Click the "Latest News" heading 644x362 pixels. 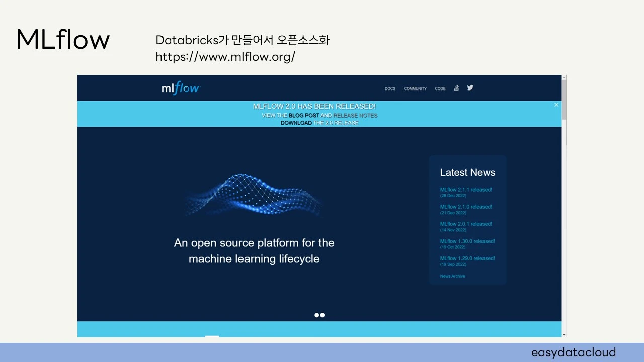467,172
